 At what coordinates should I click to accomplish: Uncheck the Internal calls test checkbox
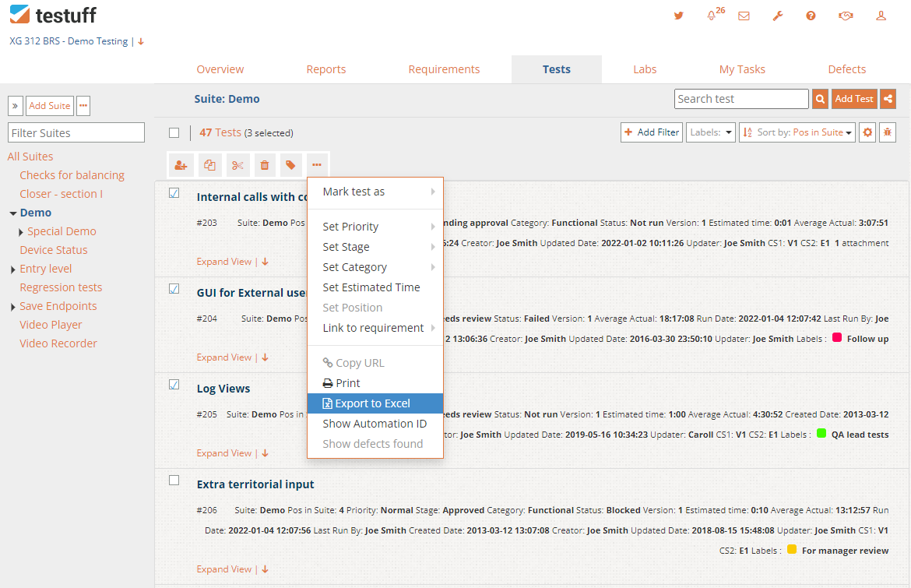[x=174, y=193]
